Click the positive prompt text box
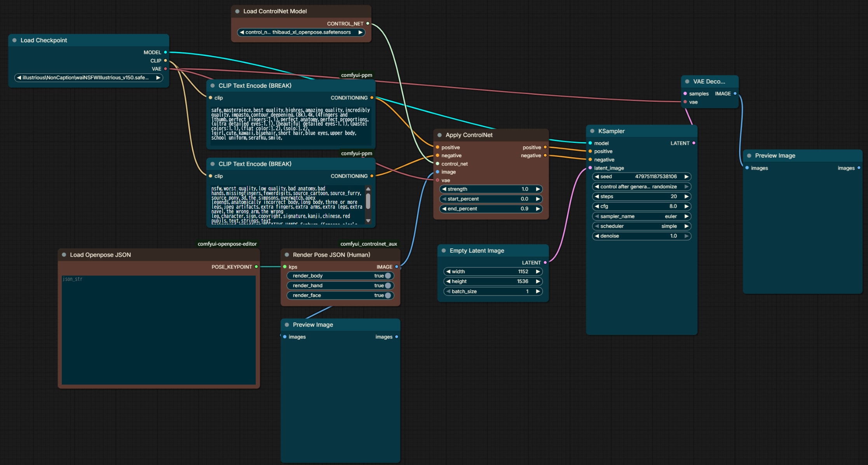 point(291,126)
